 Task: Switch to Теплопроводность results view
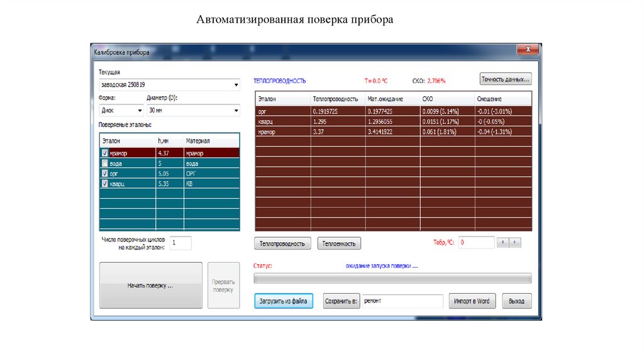click(x=282, y=244)
